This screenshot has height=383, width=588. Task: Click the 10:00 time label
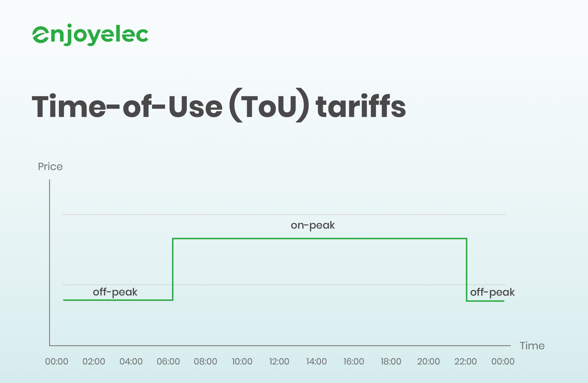242,361
